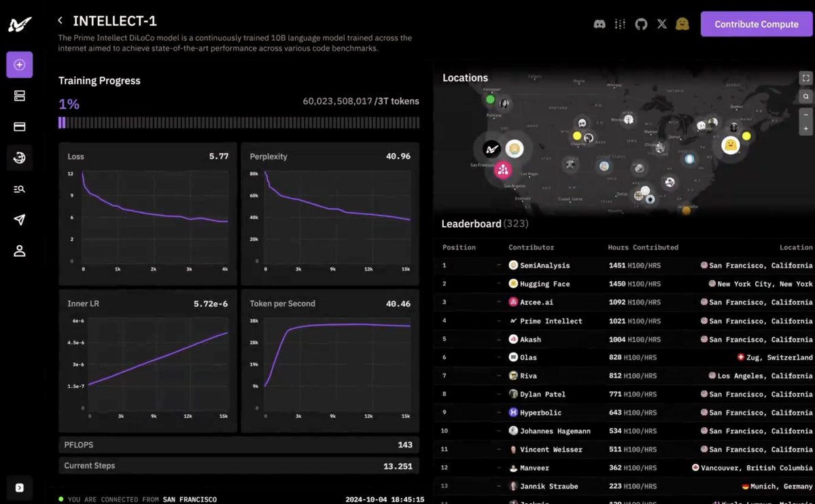Image resolution: width=815 pixels, height=504 pixels.
Task: Click the PFLOPS 143 row
Action: (x=239, y=445)
